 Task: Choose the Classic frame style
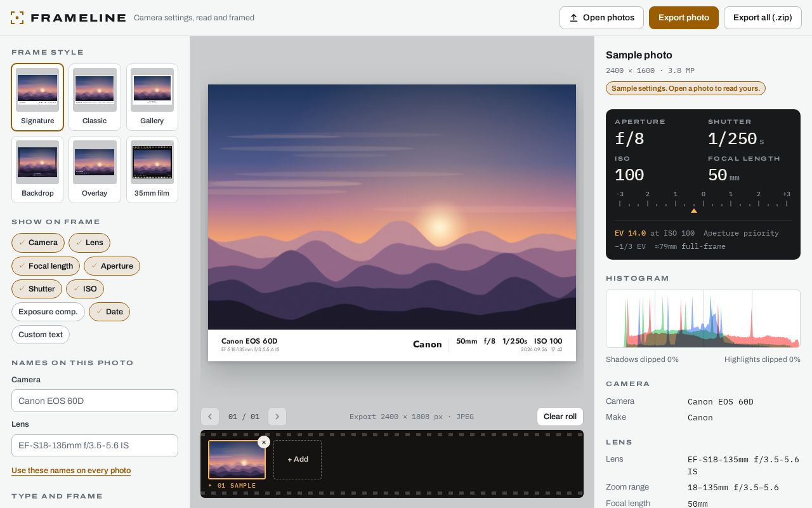click(95, 97)
